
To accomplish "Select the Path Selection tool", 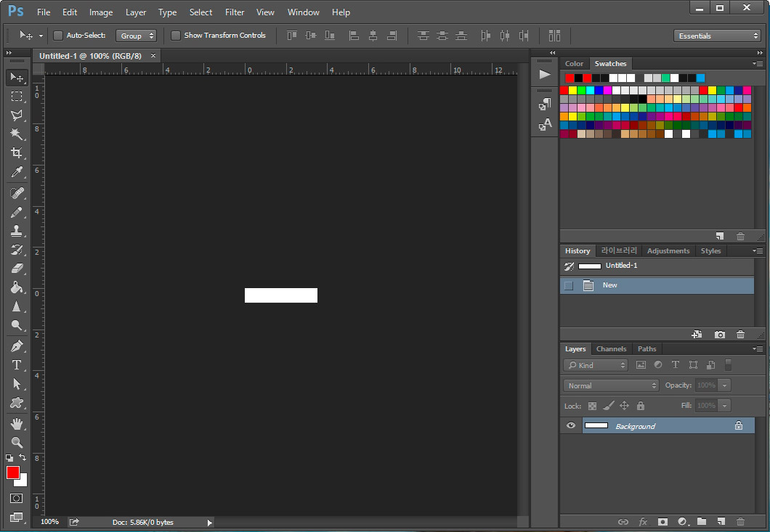I will point(17,384).
